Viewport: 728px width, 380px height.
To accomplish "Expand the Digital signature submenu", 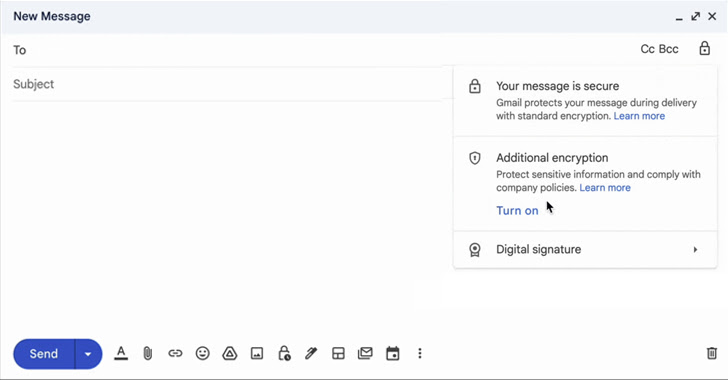I will pyautogui.click(x=585, y=249).
